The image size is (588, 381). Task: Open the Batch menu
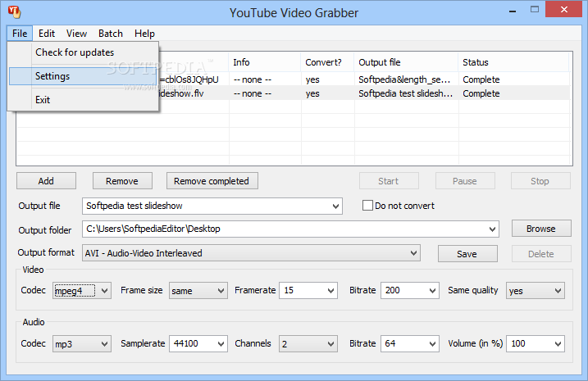click(111, 34)
